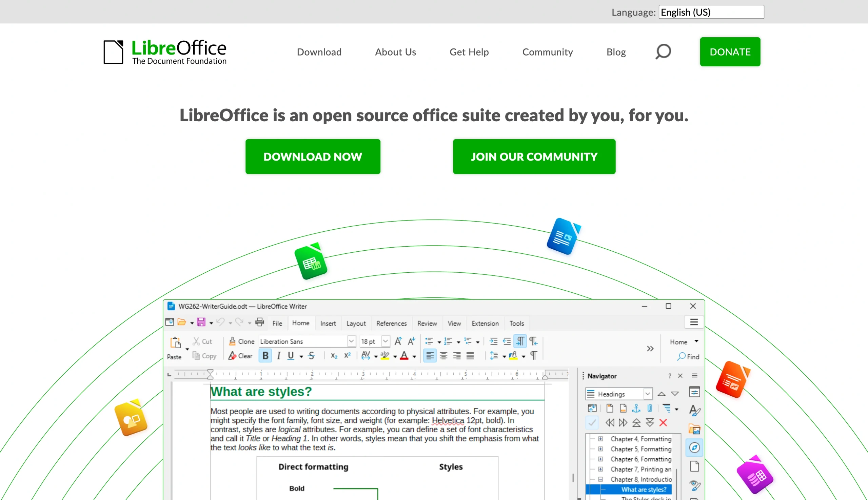The image size is (868, 500).
Task: Click the red font color button
Action: [404, 356]
